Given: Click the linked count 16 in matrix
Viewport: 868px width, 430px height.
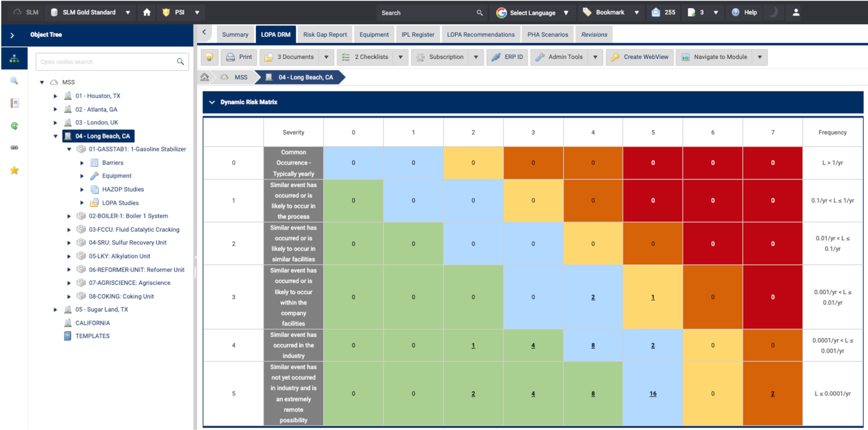Looking at the screenshot, I should [x=653, y=393].
